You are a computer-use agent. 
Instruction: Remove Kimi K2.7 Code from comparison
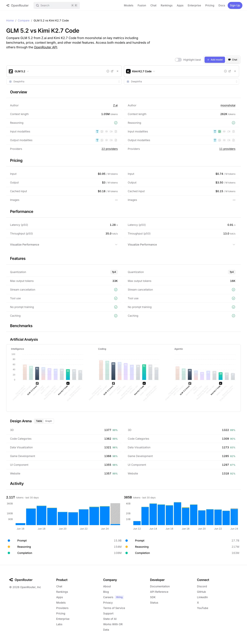pos(235,71)
